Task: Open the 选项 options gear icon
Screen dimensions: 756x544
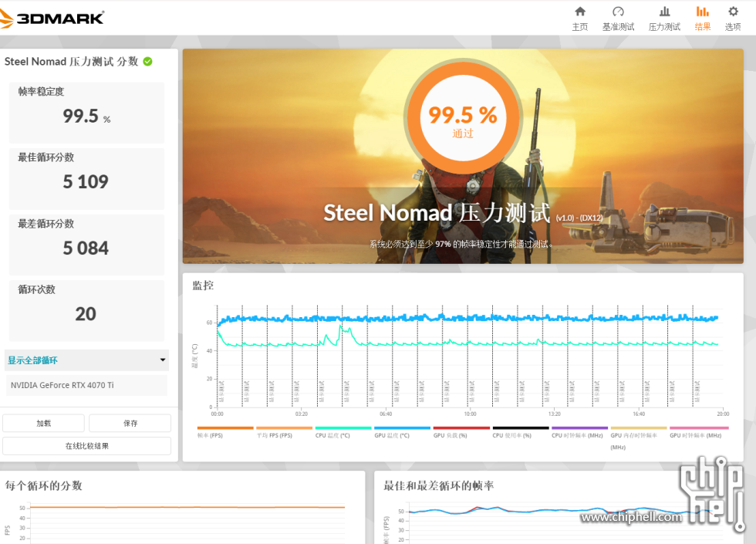Action: (x=733, y=12)
